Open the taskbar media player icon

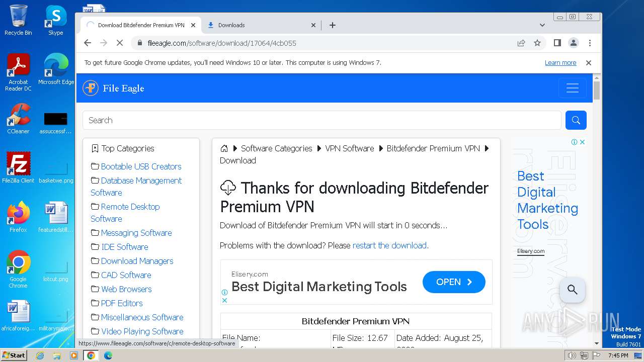(74, 355)
